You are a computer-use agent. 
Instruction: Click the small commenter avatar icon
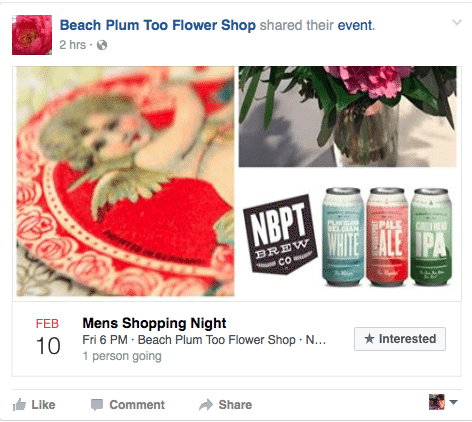click(437, 402)
